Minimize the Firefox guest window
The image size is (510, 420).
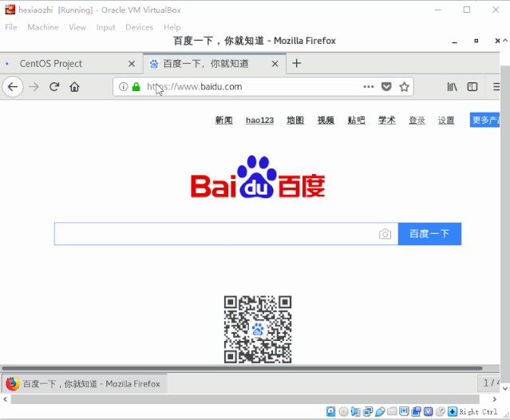[455, 42]
